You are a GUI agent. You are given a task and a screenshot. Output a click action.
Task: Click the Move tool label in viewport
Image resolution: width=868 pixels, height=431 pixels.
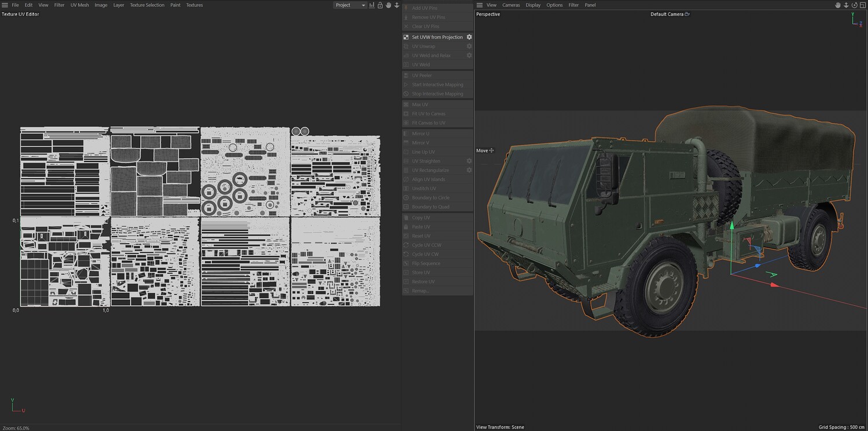click(x=482, y=150)
